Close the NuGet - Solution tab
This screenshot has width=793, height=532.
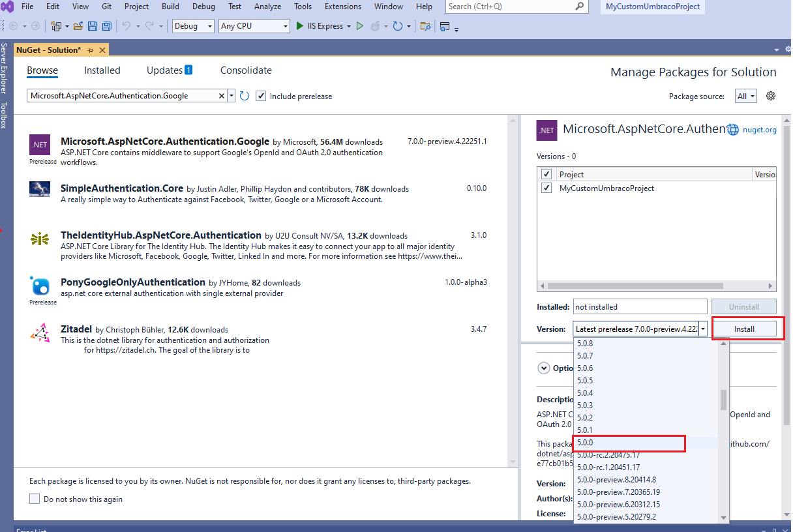pos(102,50)
